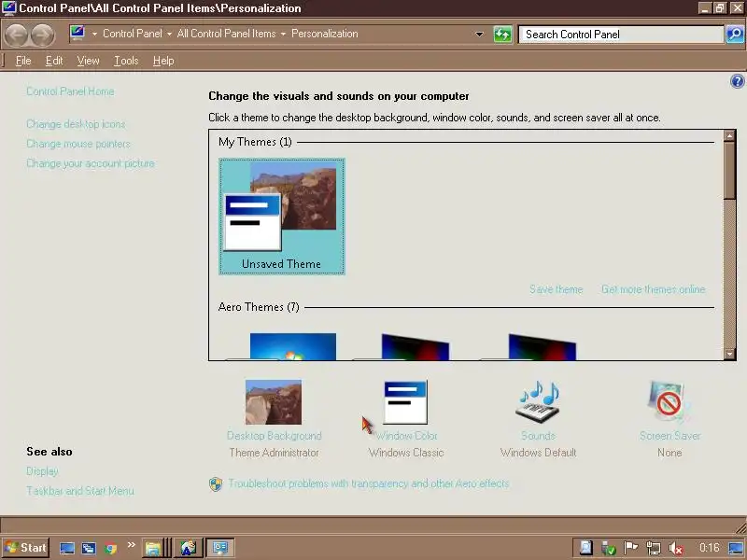Expand Quick Launch overflow chevron
This screenshot has height=560, width=747.
[x=131, y=544]
